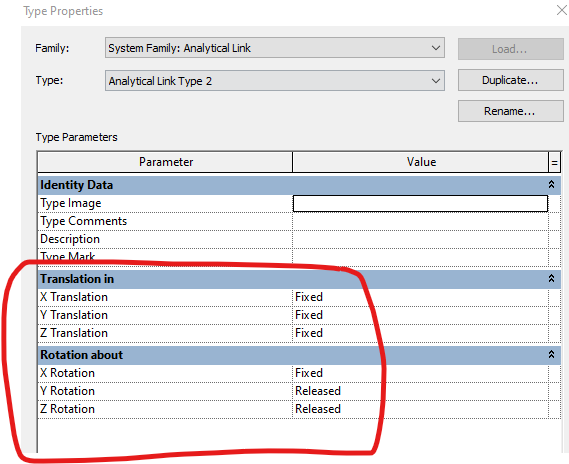Image resolution: width=569 pixels, height=464 pixels.
Task: Click the X Rotation parameter label
Action: pyautogui.click(x=67, y=373)
